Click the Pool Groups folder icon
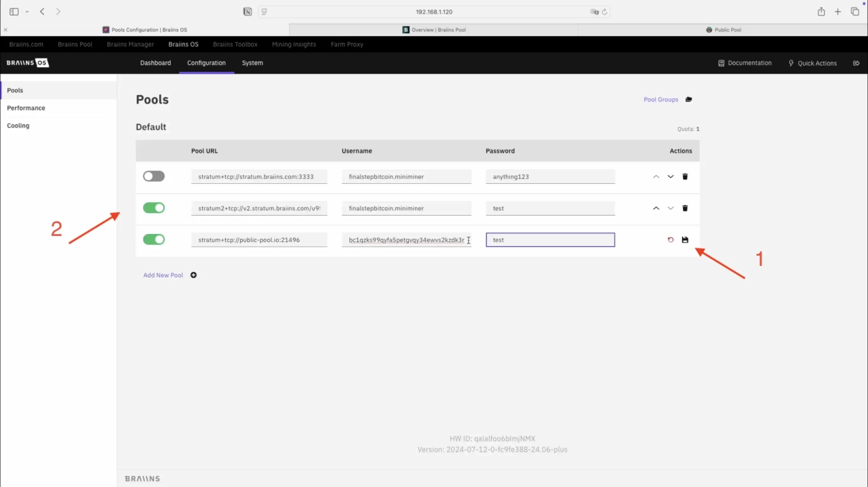Screen dimensions: 868x487 689,100
